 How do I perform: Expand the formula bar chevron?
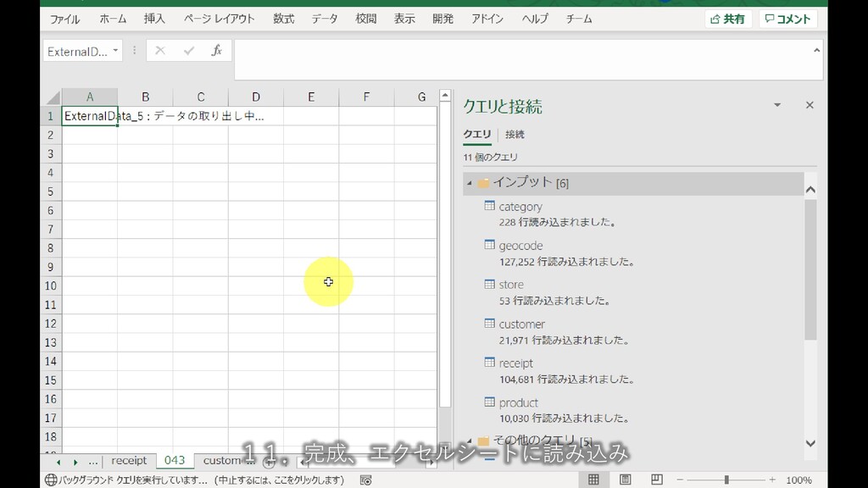[x=816, y=50]
